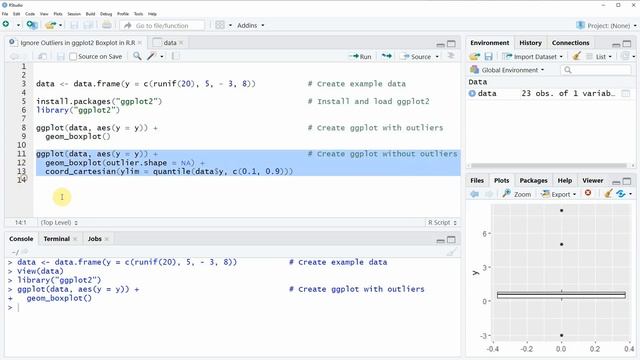The width and height of the screenshot is (640, 360).
Task: Open the (Top Level) scope selector
Action: click(59, 222)
